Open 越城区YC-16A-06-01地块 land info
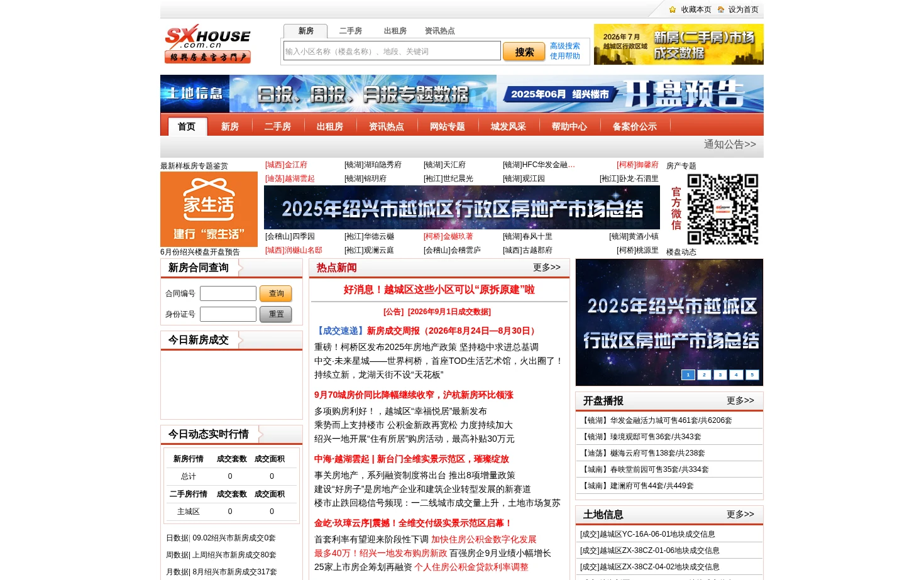 click(647, 534)
